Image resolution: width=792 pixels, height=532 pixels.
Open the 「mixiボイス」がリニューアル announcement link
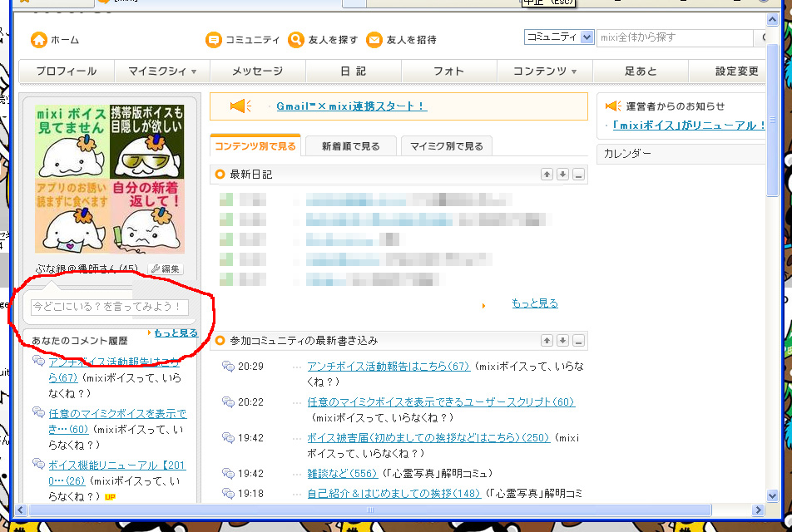click(689, 126)
